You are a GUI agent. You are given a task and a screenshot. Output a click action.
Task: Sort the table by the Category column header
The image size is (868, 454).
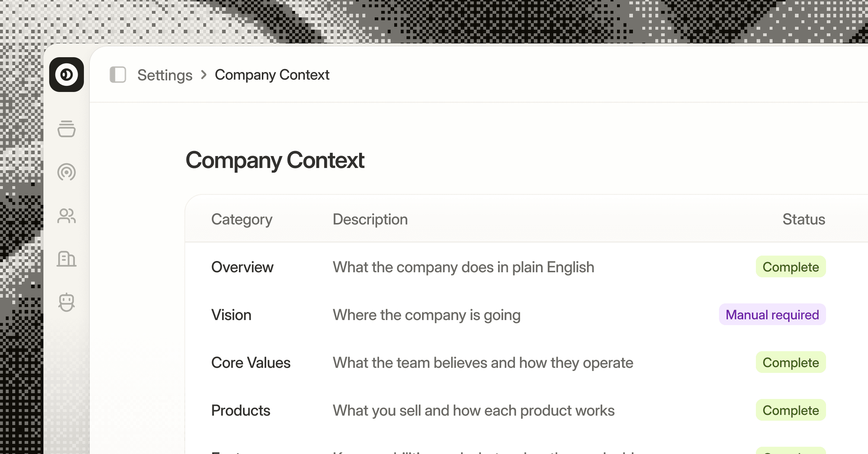pos(242,219)
